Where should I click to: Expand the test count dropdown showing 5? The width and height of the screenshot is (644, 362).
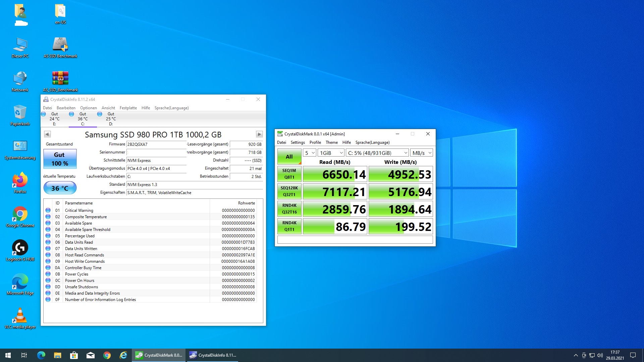point(309,153)
